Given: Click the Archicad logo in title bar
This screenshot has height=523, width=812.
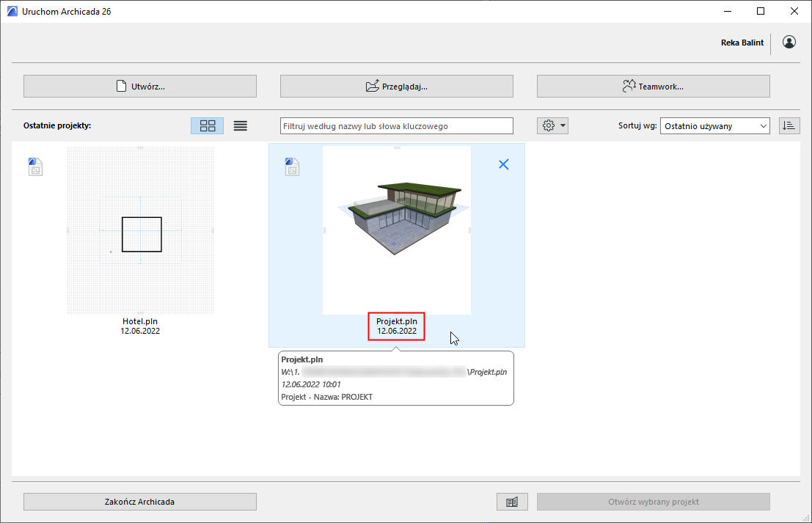Looking at the screenshot, I should coord(12,12).
